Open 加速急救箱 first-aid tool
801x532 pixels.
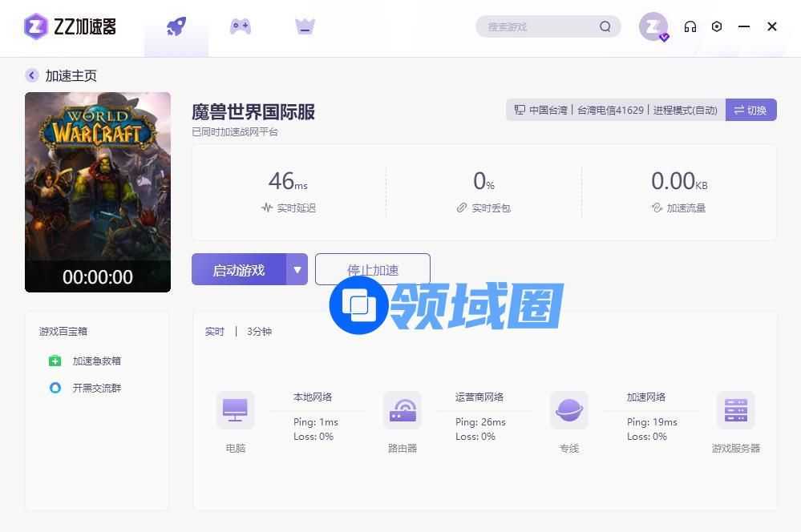pyautogui.click(x=96, y=361)
